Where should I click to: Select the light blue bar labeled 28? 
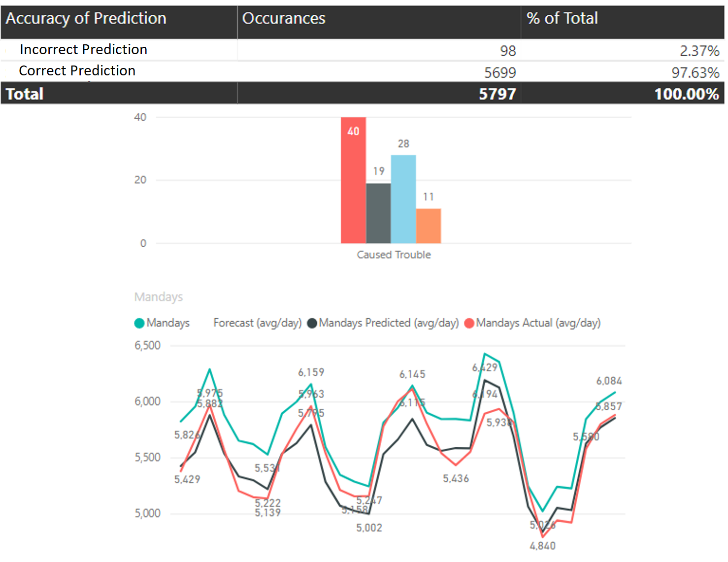coord(403,199)
